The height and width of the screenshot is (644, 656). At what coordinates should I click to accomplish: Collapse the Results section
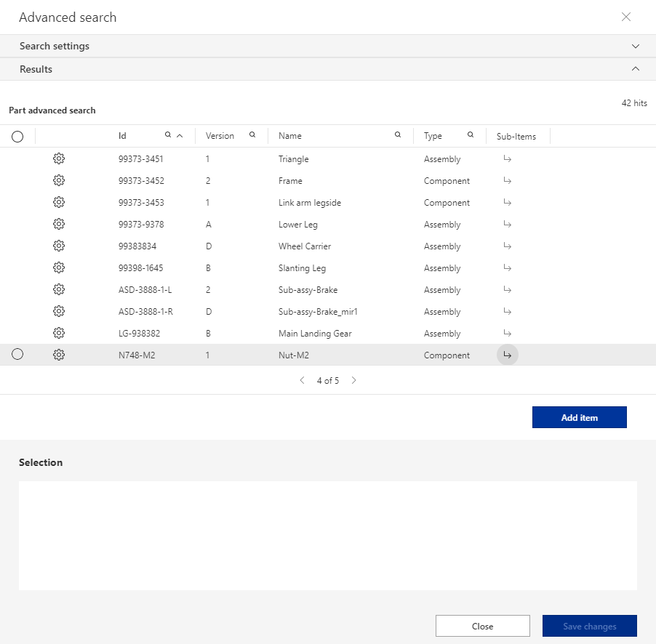pyautogui.click(x=635, y=68)
